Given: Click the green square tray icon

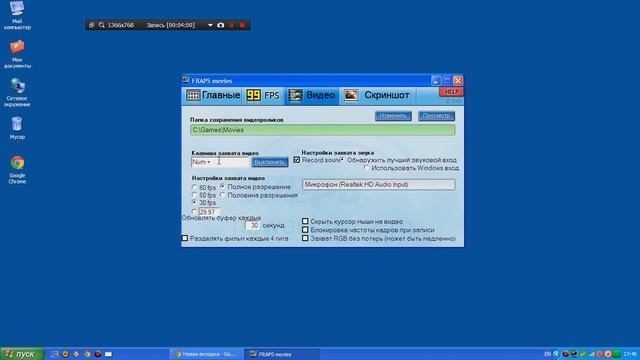Looking at the screenshot, I should [x=616, y=354].
